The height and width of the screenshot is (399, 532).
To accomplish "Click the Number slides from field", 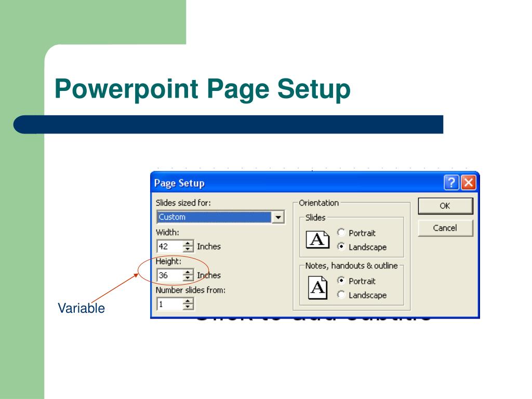I will click(x=170, y=304).
